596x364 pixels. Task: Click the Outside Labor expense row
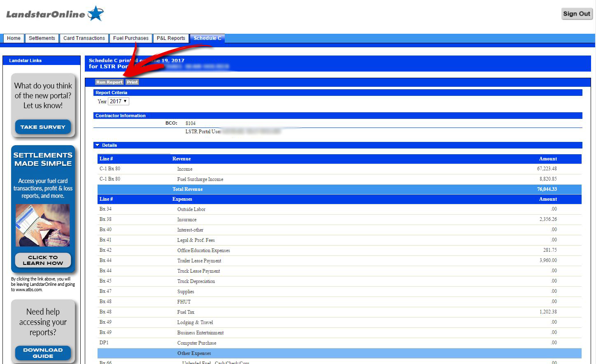pos(340,209)
